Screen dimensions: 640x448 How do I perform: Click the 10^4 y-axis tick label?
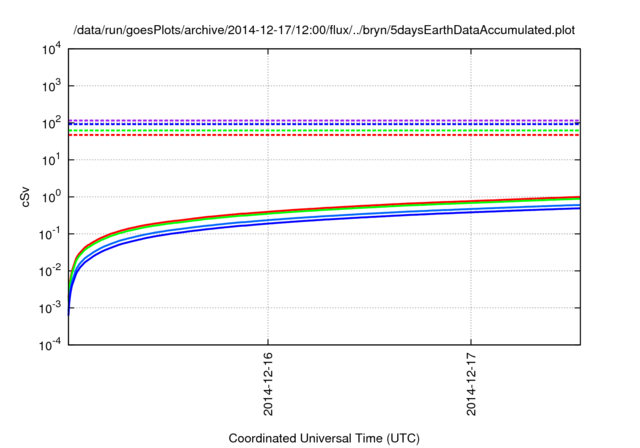pyautogui.click(x=52, y=49)
